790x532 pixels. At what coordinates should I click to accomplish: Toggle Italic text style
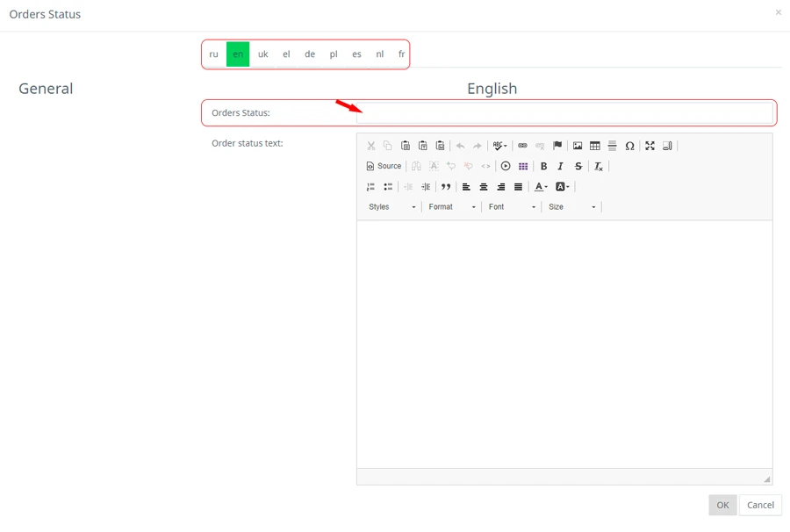[x=561, y=167]
